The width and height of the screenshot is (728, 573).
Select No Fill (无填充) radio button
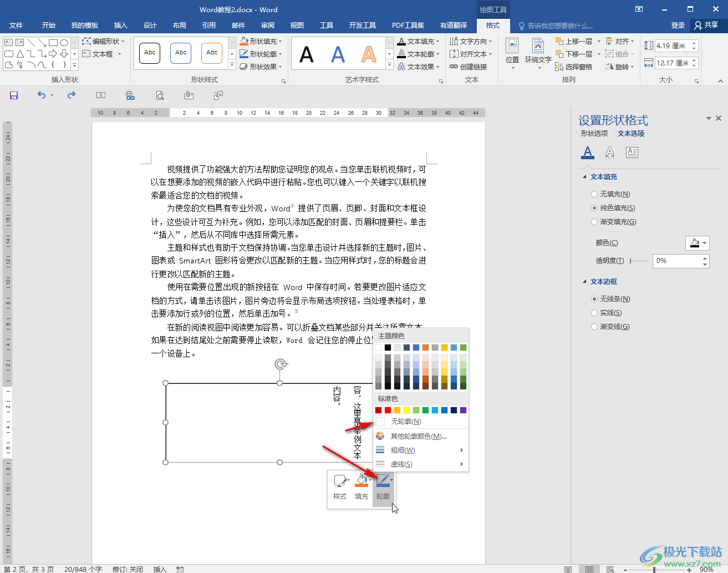pos(594,194)
